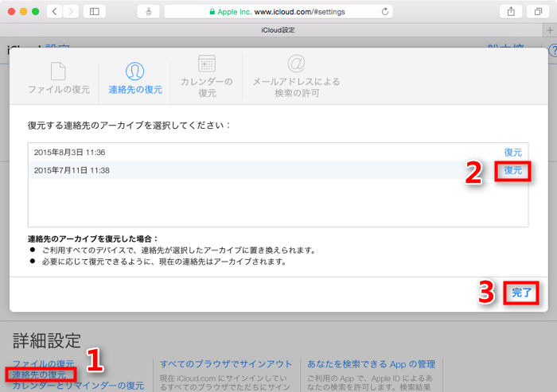The image size is (557, 392).
Task: Click the green lock icon in address bar
Action: [212, 12]
